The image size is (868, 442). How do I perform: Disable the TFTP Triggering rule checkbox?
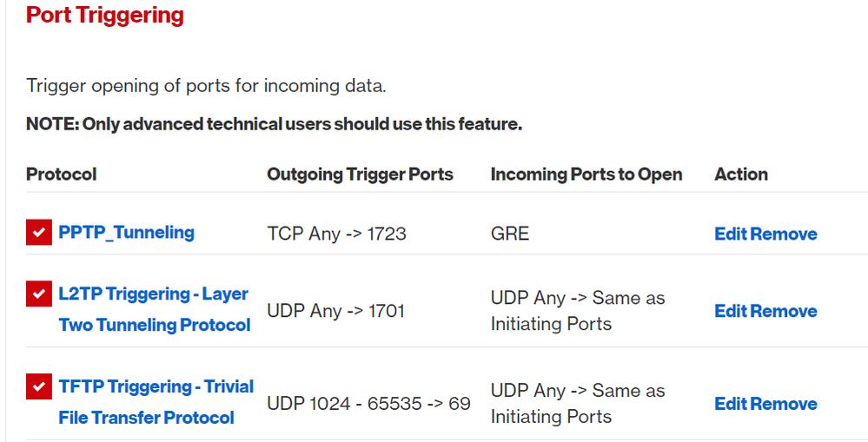click(x=39, y=387)
